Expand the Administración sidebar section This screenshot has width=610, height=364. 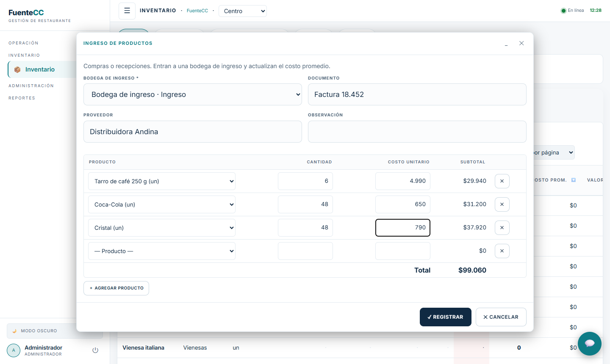[x=31, y=86]
